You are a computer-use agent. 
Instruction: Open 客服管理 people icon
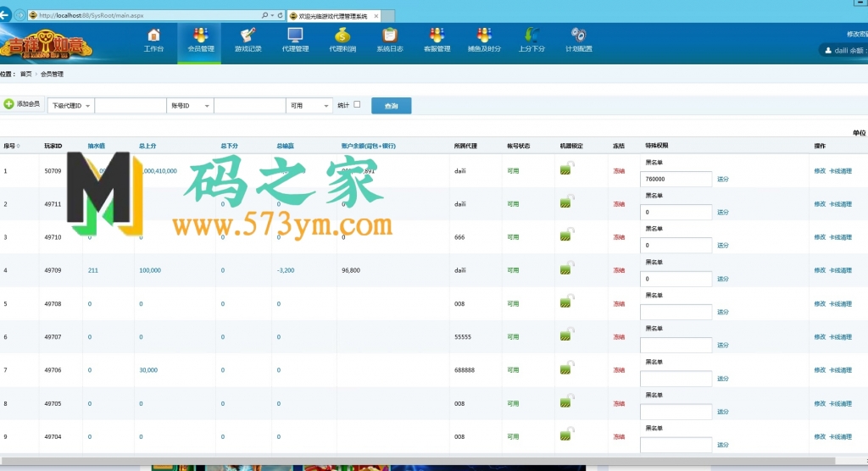437,36
